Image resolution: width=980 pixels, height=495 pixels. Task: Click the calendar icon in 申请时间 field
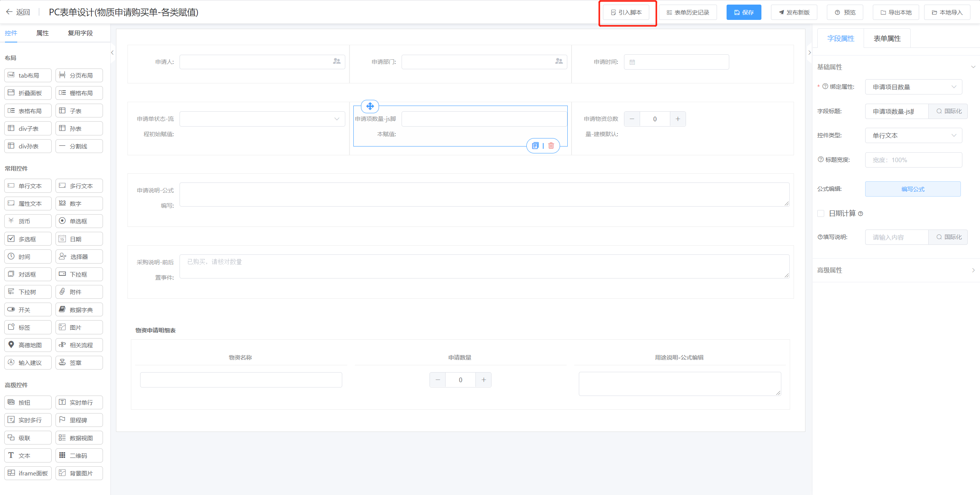(x=632, y=62)
